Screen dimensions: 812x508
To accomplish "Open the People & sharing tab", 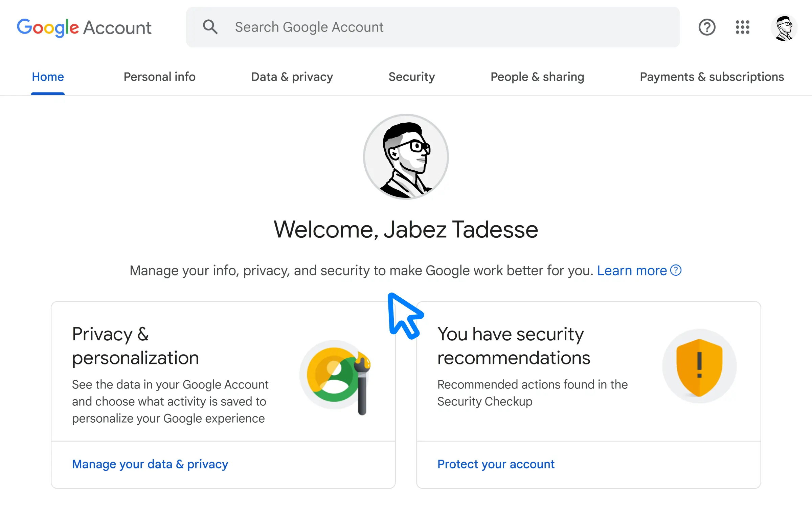I will click(537, 77).
